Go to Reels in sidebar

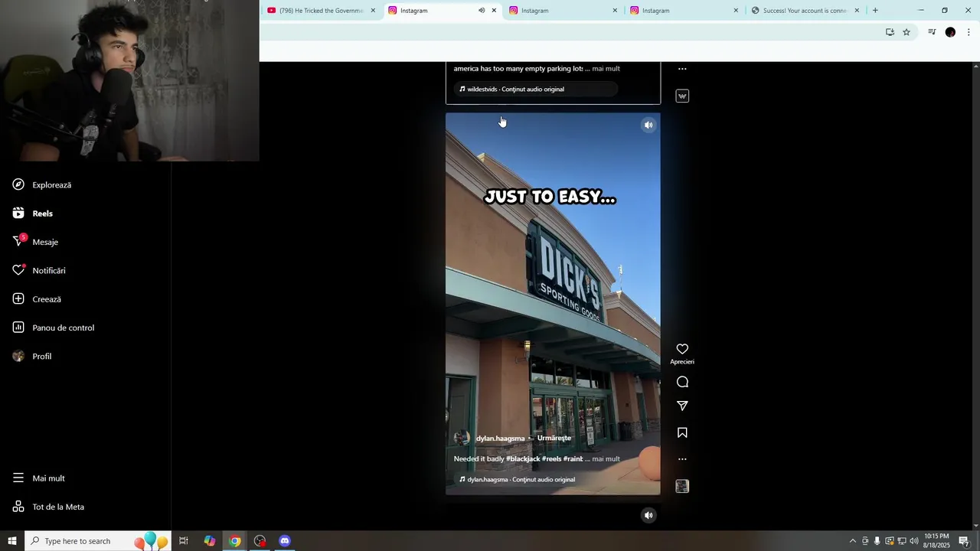pos(33,214)
